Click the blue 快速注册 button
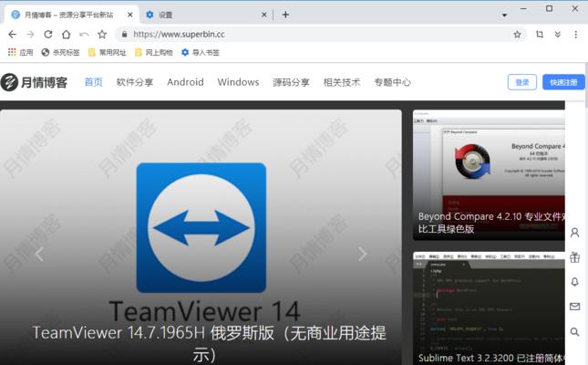This screenshot has width=588, height=365. [x=563, y=82]
